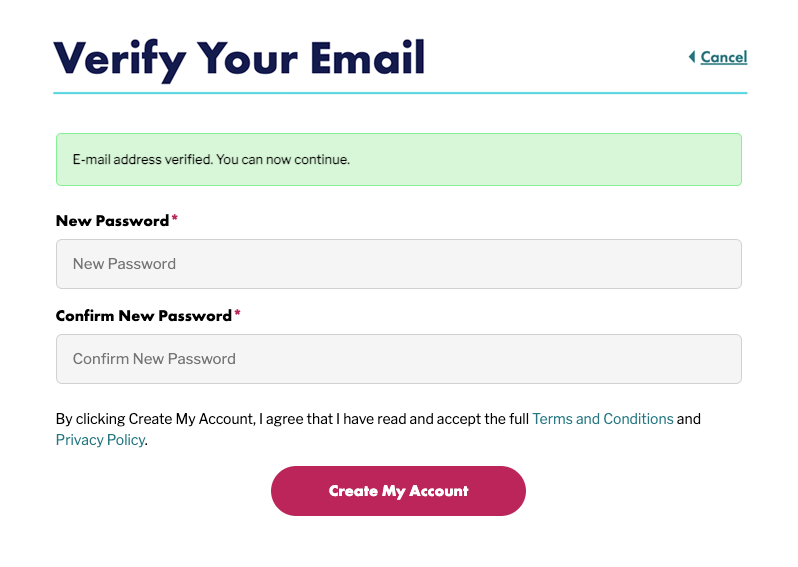Focus the New Password input field
The height and width of the screenshot is (567, 798).
click(x=398, y=264)
